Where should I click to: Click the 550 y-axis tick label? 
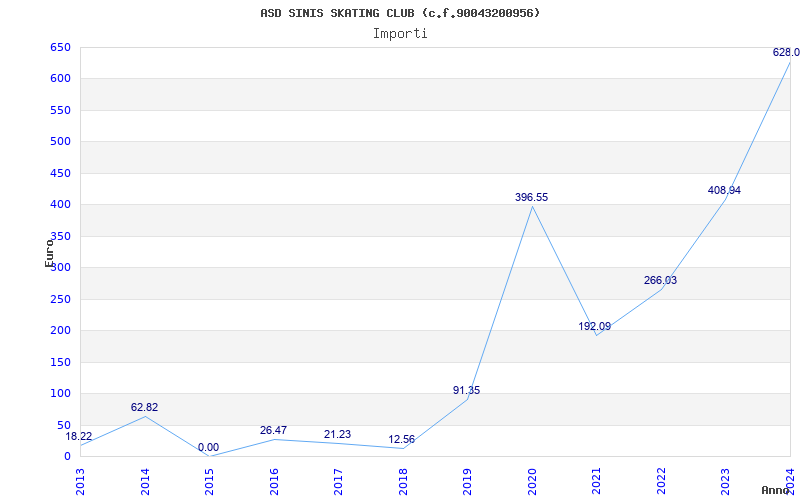[60, 110]
